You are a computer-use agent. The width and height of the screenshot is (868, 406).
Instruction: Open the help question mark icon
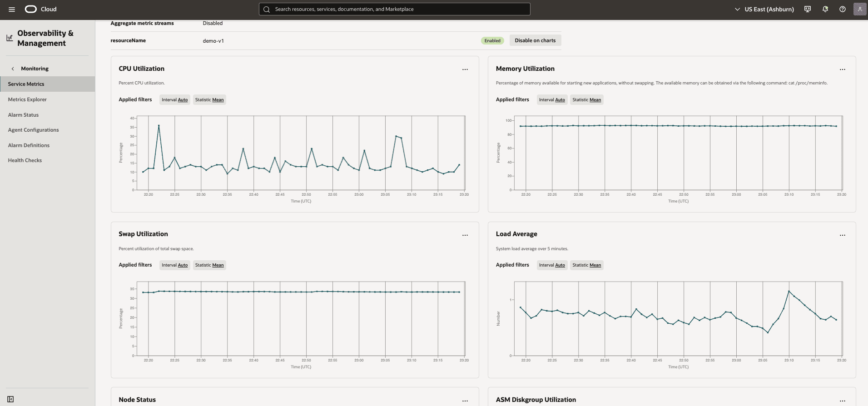843,9
